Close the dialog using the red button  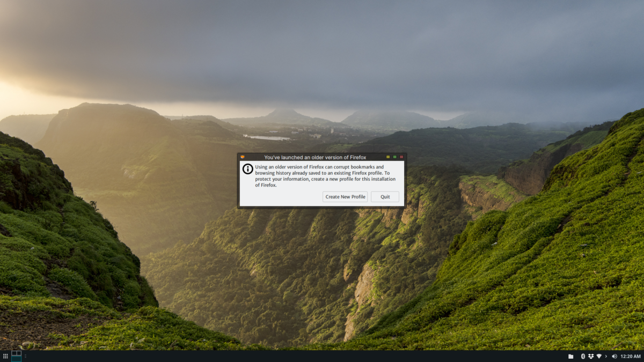coord(401,157)
